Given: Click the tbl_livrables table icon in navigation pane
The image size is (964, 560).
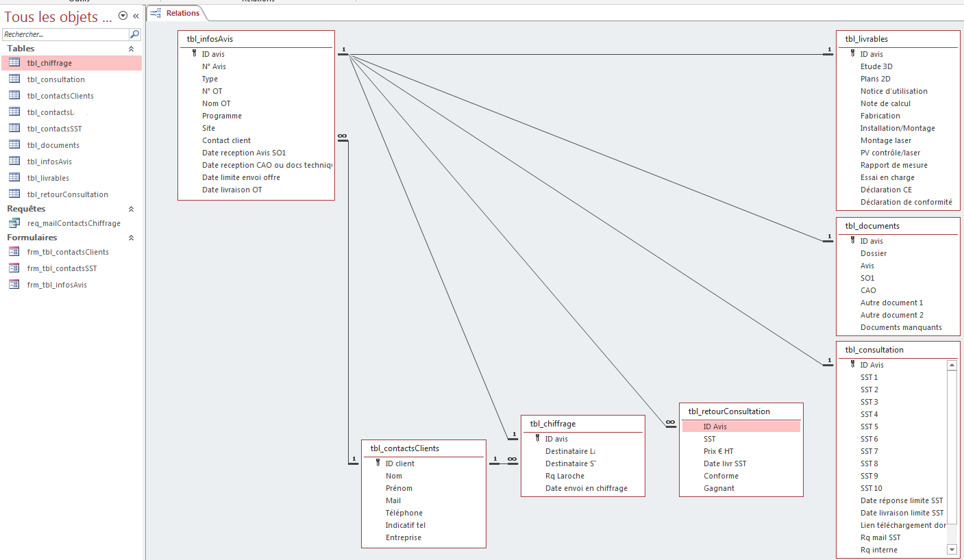Looking at the screenshot, I should (14, 178).
